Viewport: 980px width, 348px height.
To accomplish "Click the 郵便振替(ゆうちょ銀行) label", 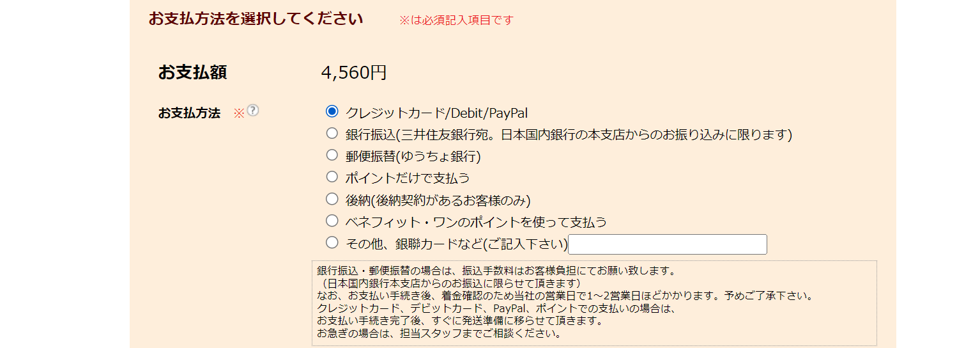I will [413, 157].
